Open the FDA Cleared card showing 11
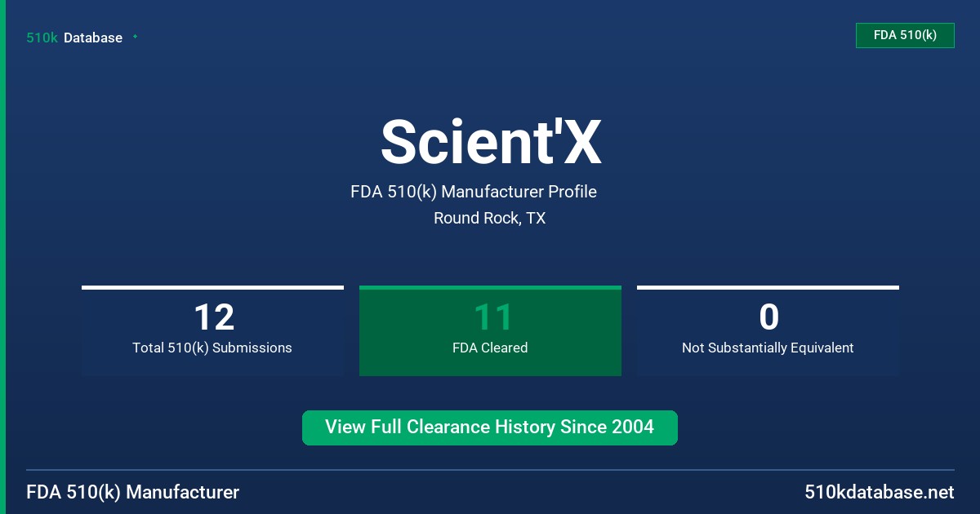The height and width of the screenshot is (514, 980). 490,330
